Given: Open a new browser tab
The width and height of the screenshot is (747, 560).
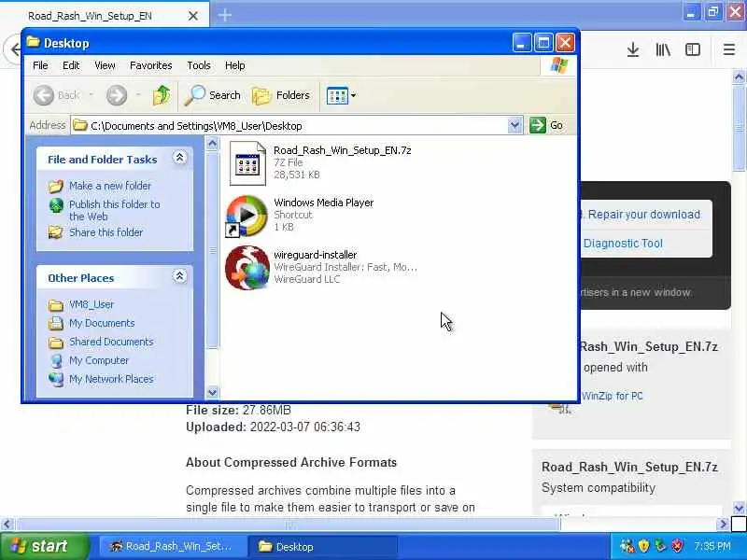Looking at the screenshot, I should point(225,15).
